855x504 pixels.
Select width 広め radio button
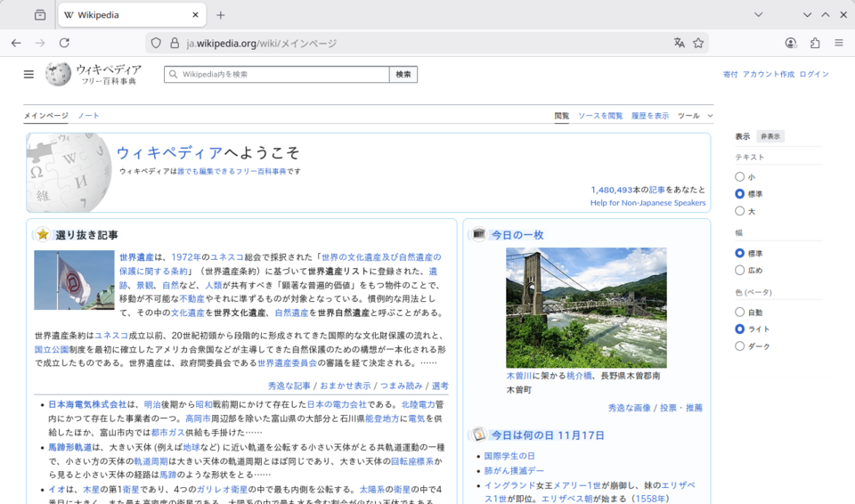point(740,270)
